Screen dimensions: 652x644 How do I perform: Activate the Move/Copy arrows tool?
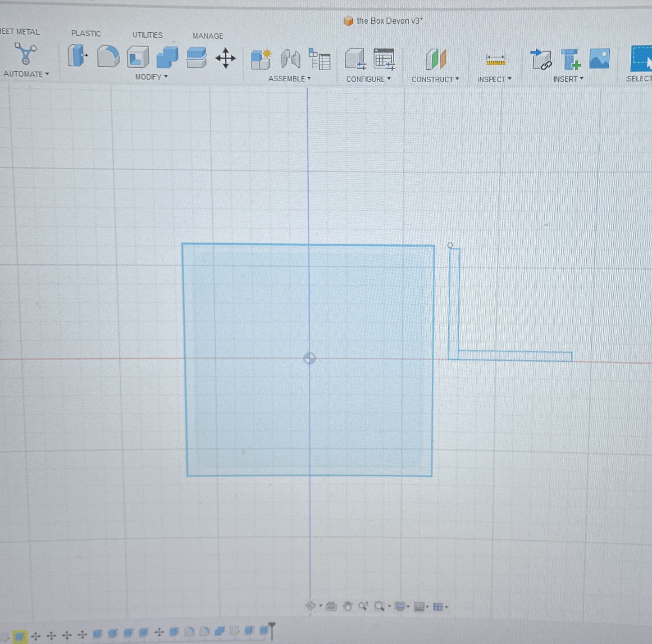[225, 58]
